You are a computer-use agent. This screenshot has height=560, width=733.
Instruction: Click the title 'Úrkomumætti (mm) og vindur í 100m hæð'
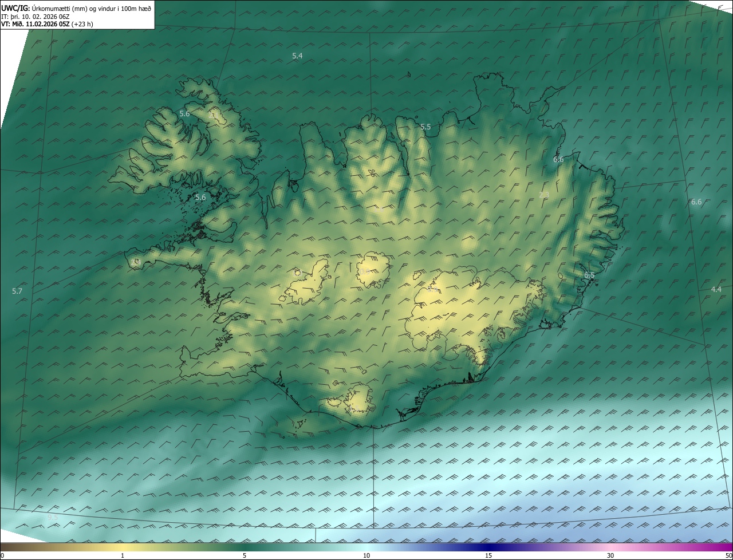(x=92, y=8)
